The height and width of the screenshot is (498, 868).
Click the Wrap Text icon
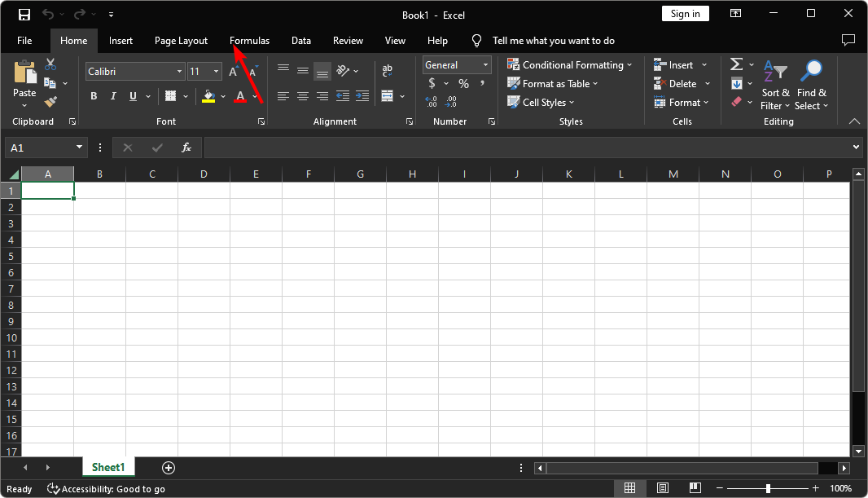click(x=388, y=70)
